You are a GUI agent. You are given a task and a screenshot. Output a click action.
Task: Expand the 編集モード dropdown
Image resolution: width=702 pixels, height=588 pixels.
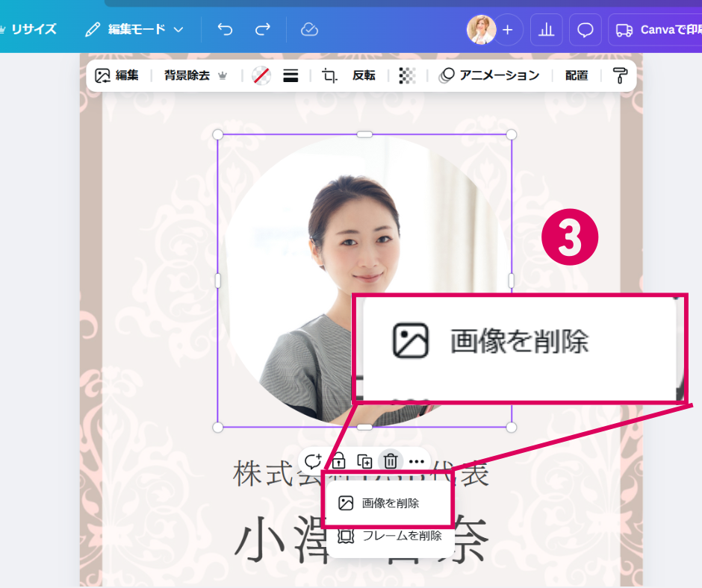[134, 30]
